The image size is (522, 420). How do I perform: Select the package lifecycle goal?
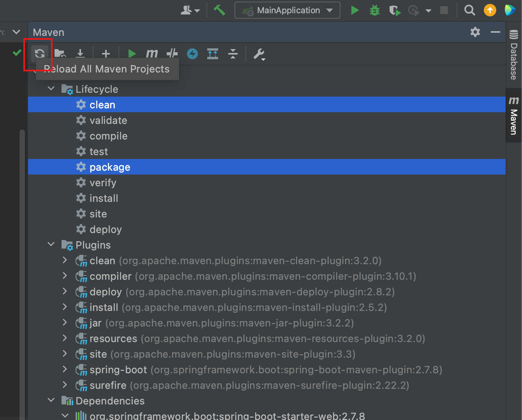point(267,167)
